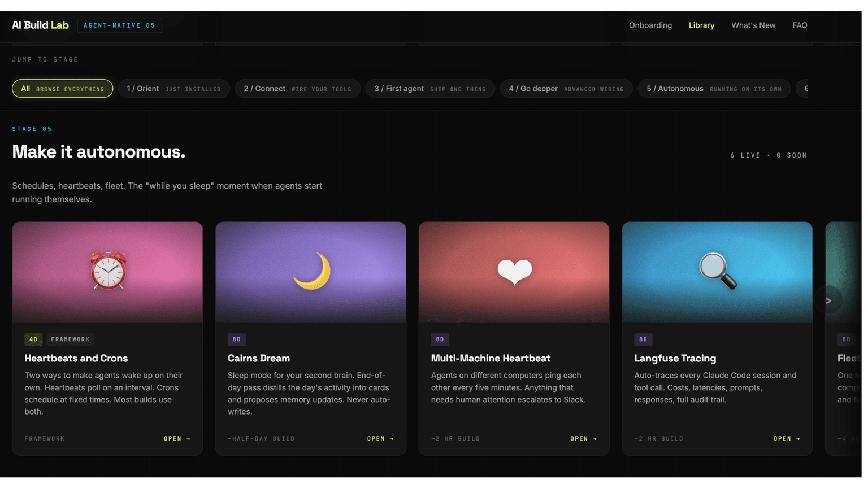Click the white heart icon
Image resolution: width=868 pixels, height=488 pixels.
[514, 272]
